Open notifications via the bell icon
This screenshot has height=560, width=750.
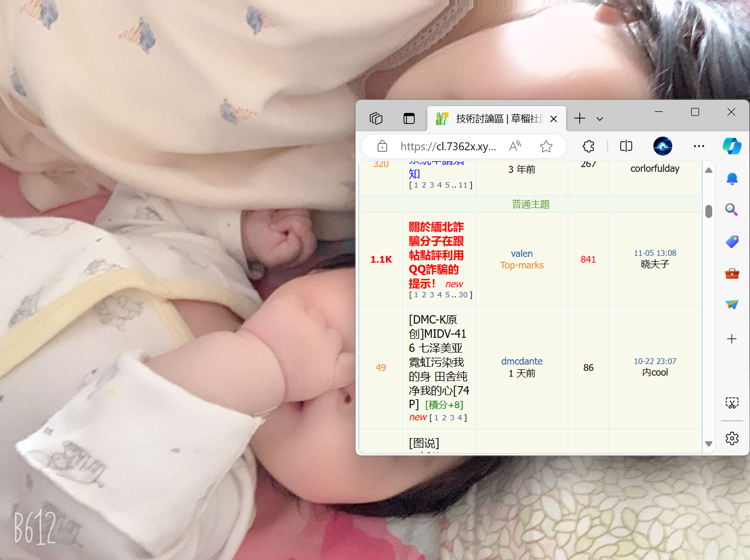click(732, 179)
